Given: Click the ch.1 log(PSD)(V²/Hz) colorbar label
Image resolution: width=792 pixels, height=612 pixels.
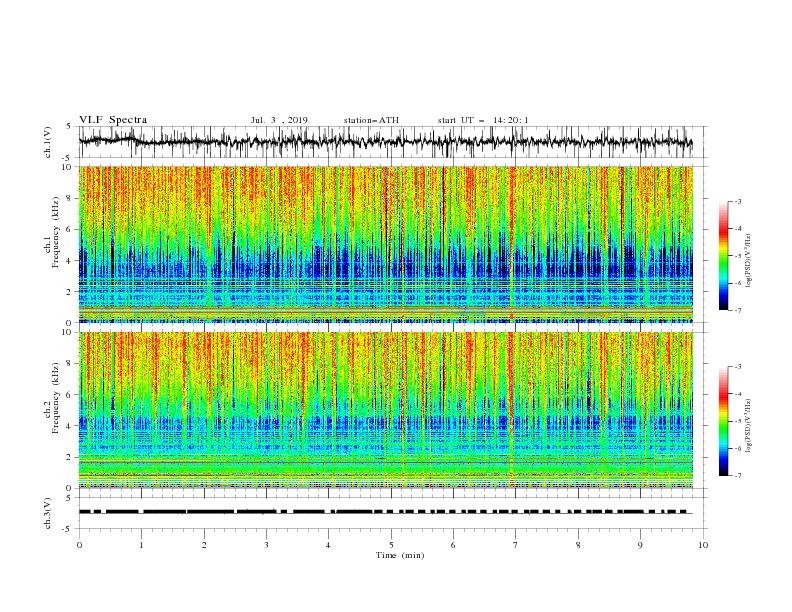Looking at the screenshot, I should [749, 261].
